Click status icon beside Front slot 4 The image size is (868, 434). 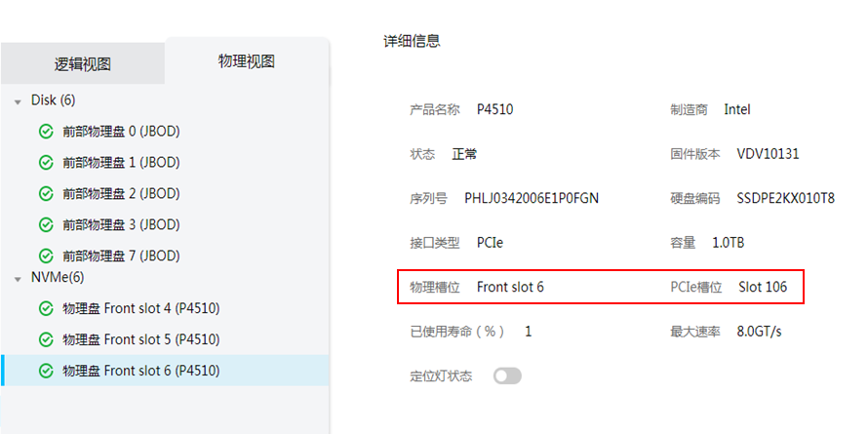click(46, 308)
